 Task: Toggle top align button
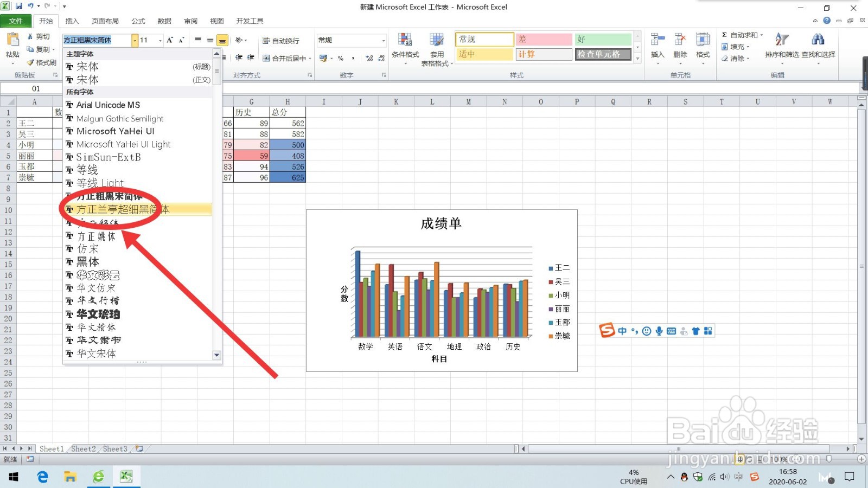click(197, 41)
